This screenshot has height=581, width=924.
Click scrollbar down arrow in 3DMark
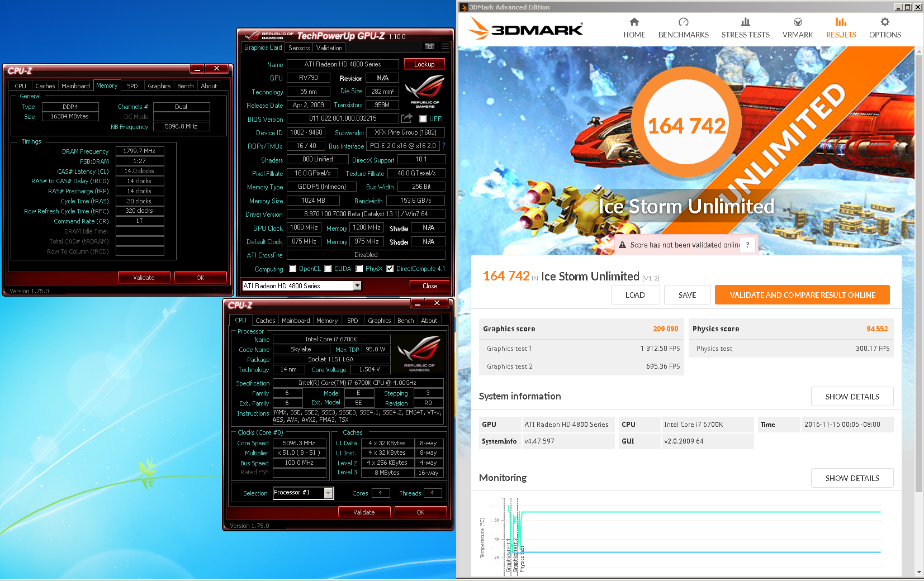coord(919,573)
